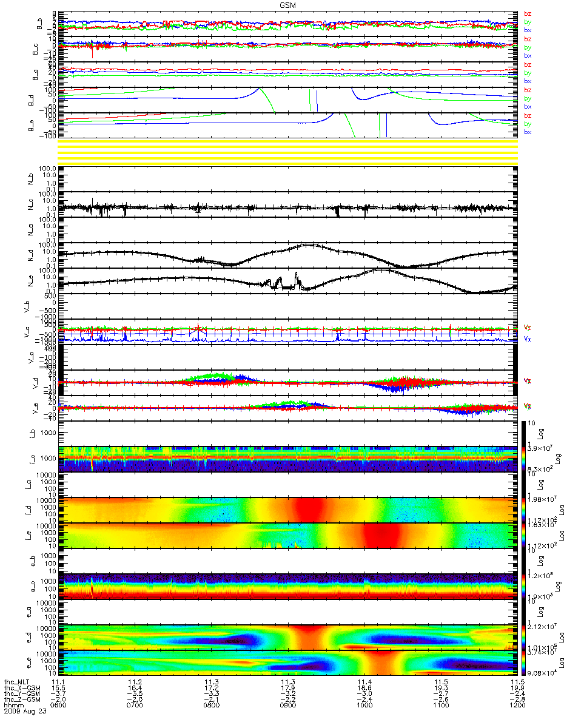Click the 1.98×10^7 color bar label
Image resolution: width=564 pixels, height=728 pixels.
pyautogui.click(x=541, y=499)
